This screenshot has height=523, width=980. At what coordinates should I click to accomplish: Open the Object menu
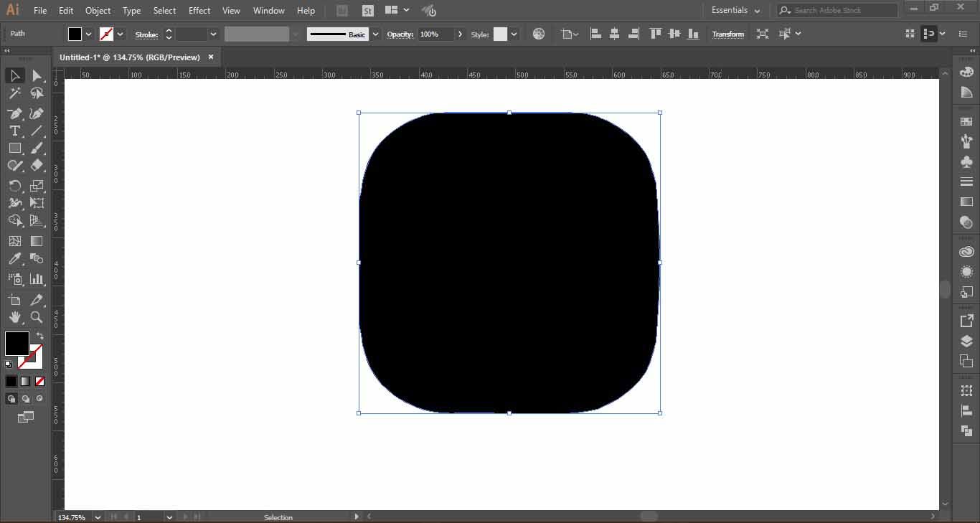(98, 10)
